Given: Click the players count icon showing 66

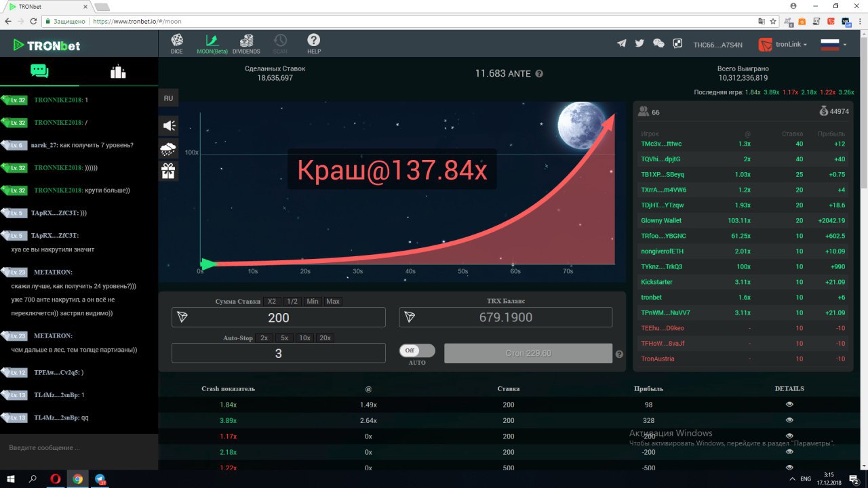Looking at the screenshot, I should 644,112.
